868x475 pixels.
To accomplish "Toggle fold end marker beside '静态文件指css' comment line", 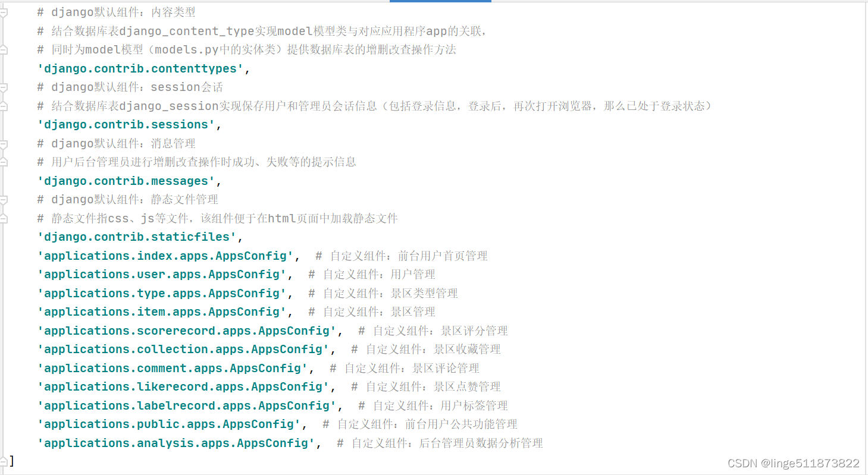I will pos(3,219).
